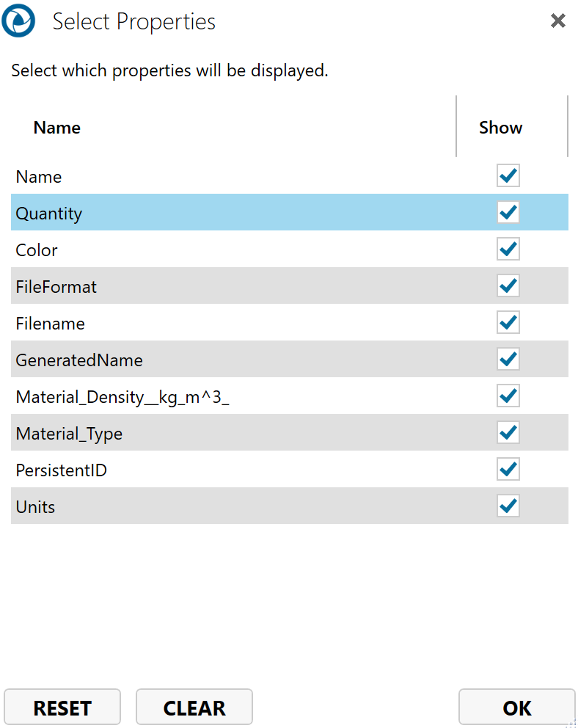578x728 pixels.
Task: Hide the GeneratedName property
Action: (x=508, y=360)
